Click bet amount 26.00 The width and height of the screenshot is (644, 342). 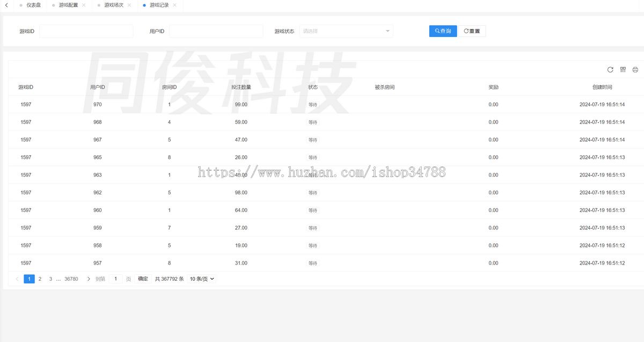[x=241, y=157]
